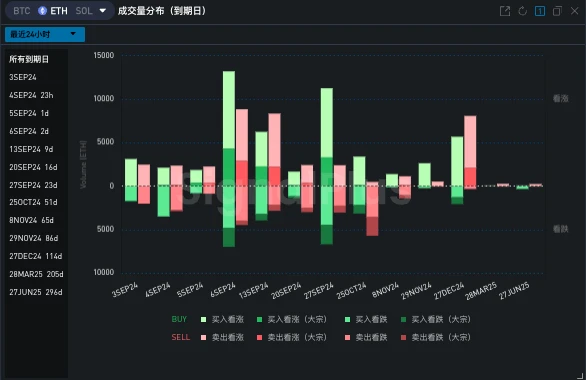This screenshot has width=586, height=380.
Task: Open the 最近24小时 time range dropdown
Action: [45, 34]
